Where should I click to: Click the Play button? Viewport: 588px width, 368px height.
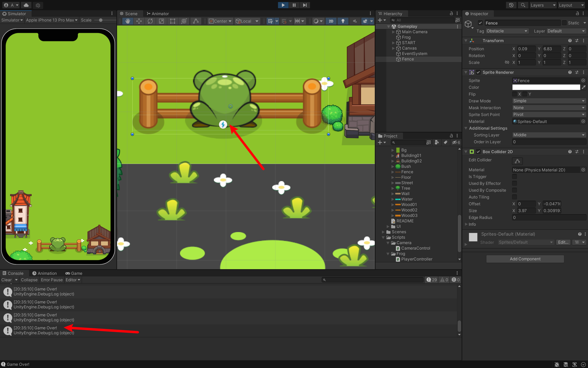pos(283,5)
